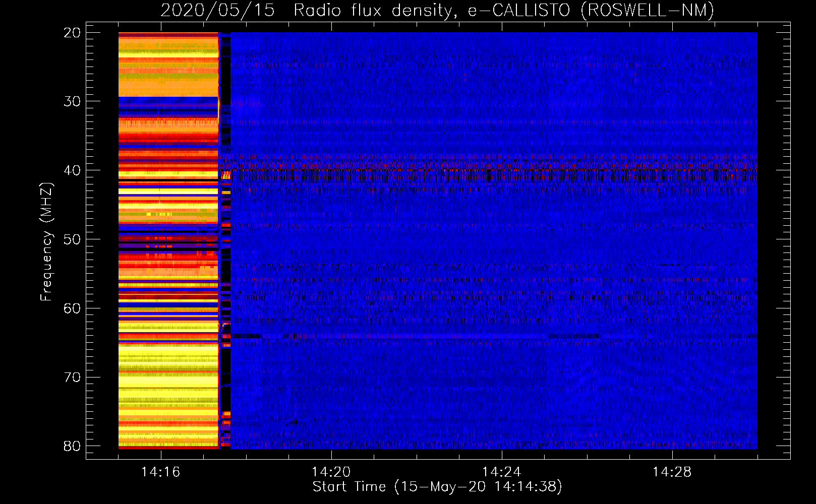The height and width of the screenshot is (504, 816).
Task: Click the 70 frequency tick label
Action: coord(72,377)
